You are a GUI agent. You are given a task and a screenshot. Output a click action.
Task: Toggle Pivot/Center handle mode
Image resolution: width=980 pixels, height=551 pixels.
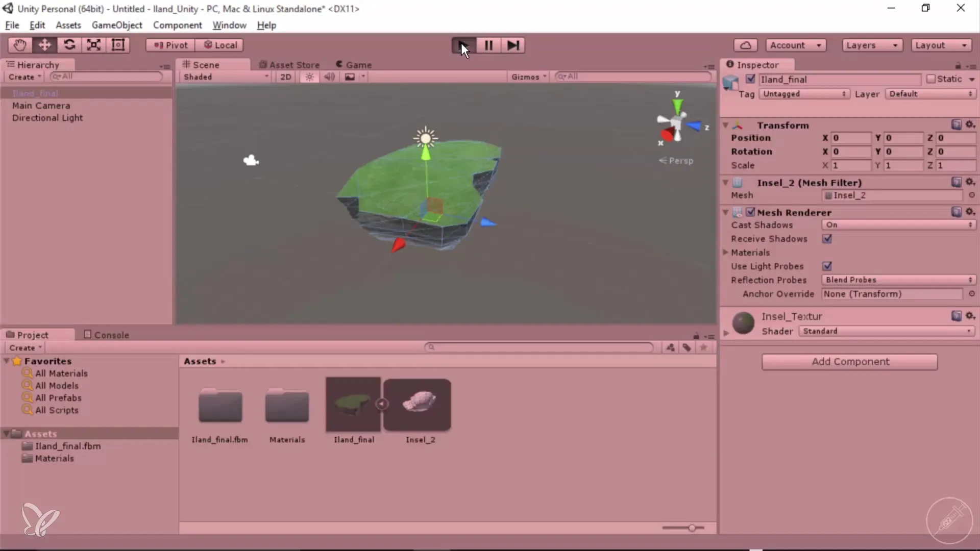[170, 45]
